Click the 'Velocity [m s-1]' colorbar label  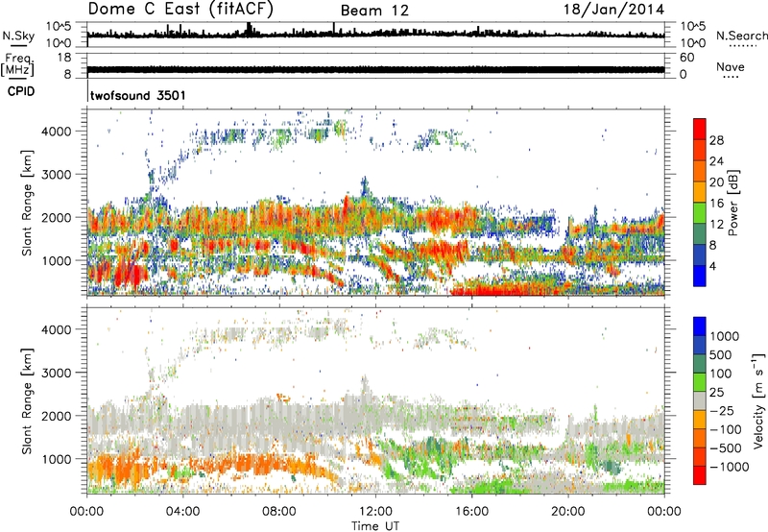(758, 400)
